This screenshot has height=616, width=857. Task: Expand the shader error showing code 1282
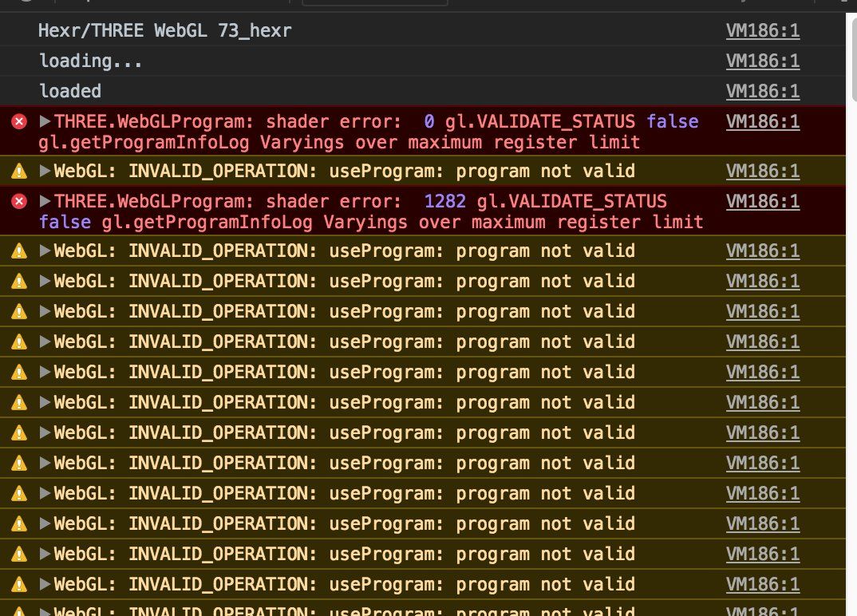coord(45,201)
